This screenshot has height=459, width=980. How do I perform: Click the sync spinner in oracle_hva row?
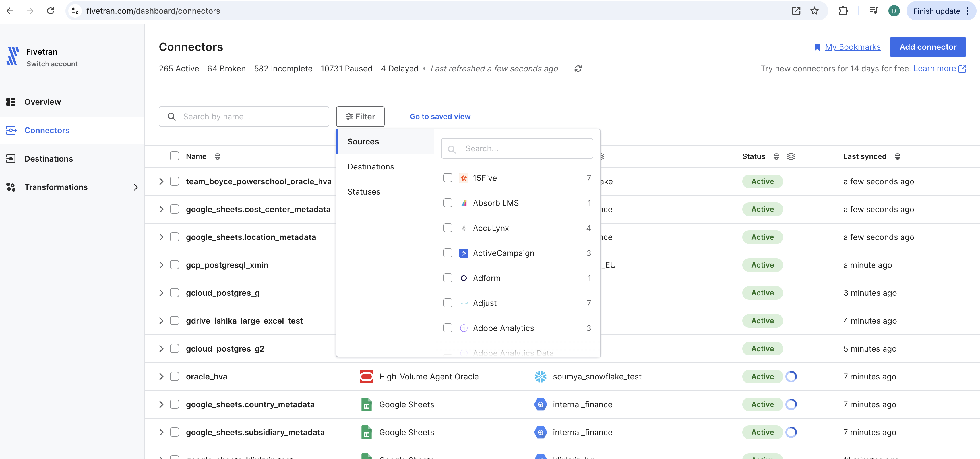(x=791, y=377)
